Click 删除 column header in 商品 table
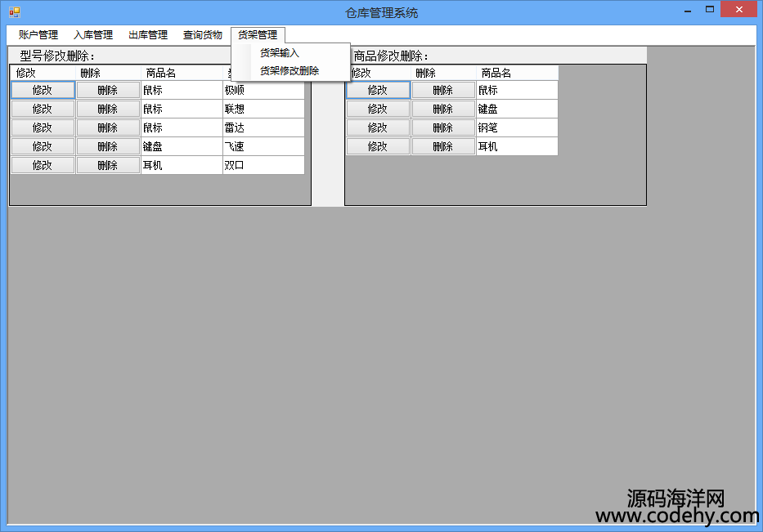 coord(443,73)
